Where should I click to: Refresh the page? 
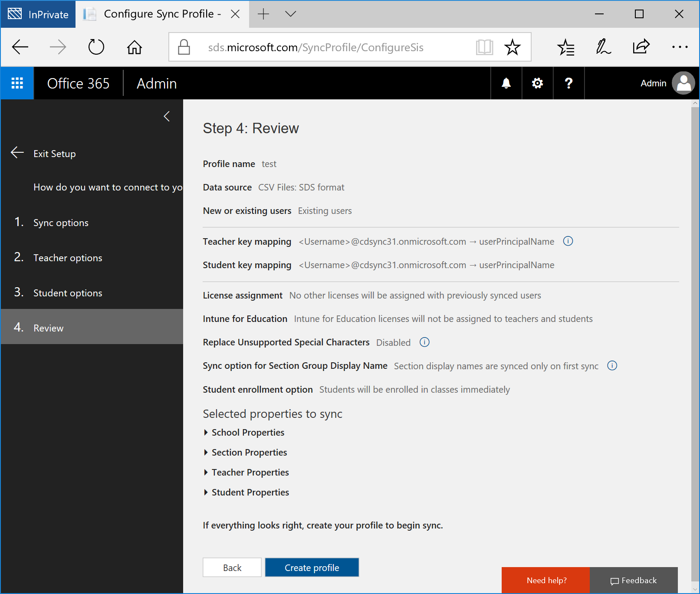pyautogui.click(x=96, y=47)
